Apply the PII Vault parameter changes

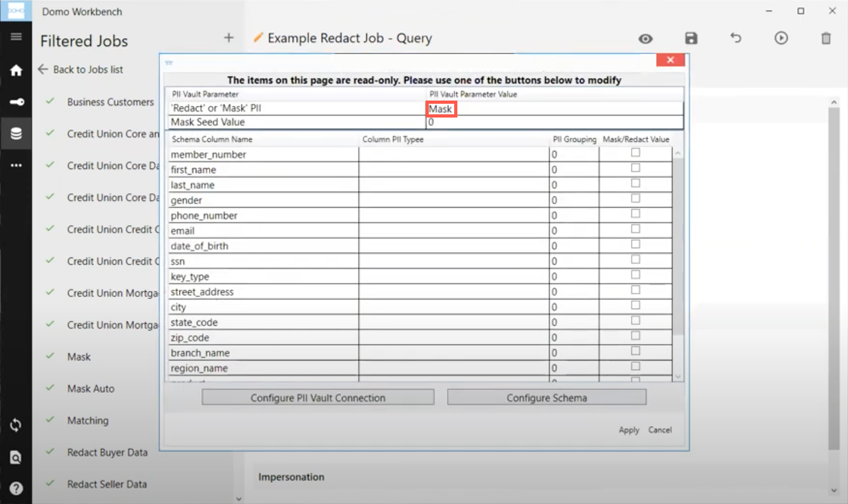(628, 430)
